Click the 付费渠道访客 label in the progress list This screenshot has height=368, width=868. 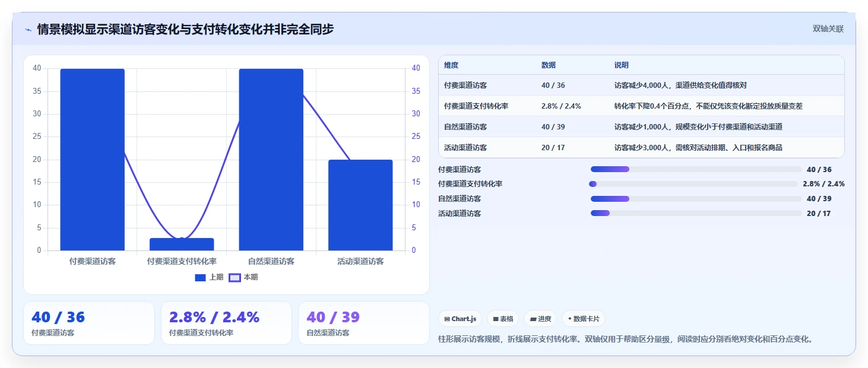[460, 169]
